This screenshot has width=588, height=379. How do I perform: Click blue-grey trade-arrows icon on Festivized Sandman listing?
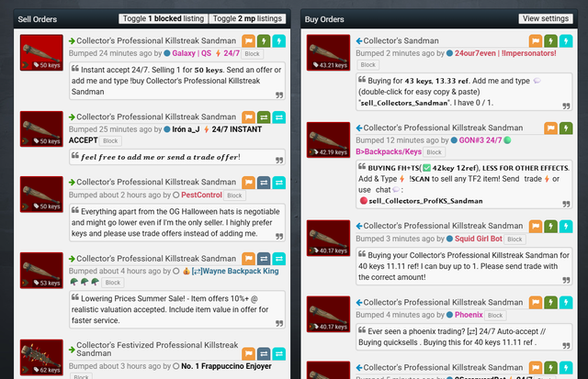(264, 353)
